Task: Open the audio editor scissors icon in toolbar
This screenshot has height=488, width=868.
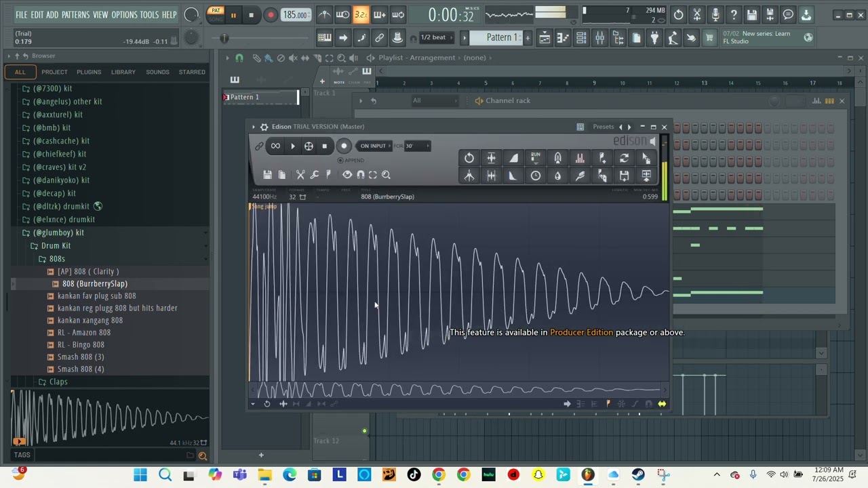Action: pos(697,14)
